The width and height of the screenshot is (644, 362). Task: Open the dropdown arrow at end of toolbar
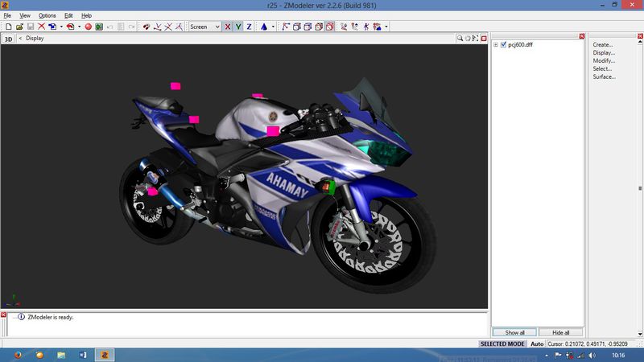386,27
